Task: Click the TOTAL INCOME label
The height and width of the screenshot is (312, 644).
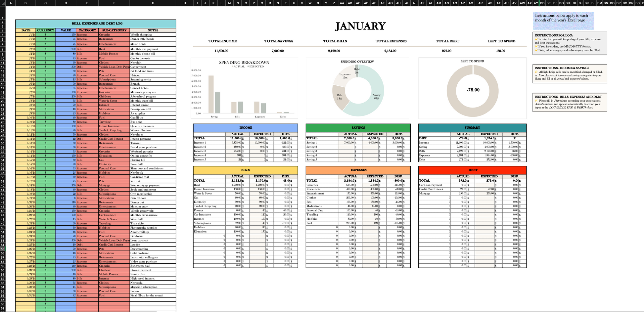Action: click(x=222, y=41)
